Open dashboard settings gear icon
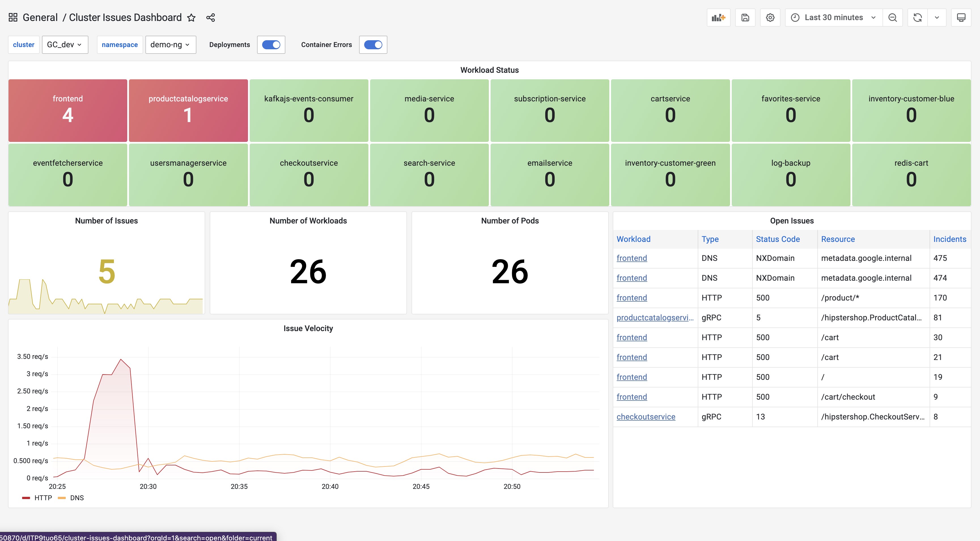This screenshot has width=980, height=541. (770, 18)
